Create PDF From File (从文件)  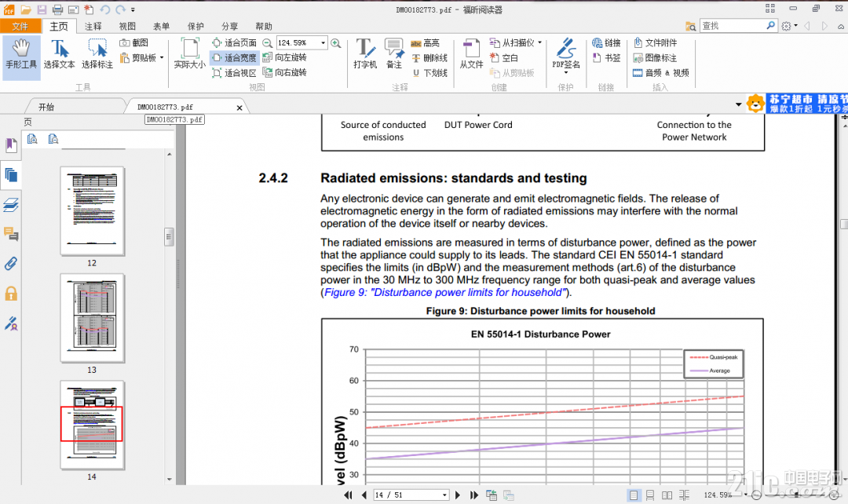pyautogui.click(x=472, y=54)
